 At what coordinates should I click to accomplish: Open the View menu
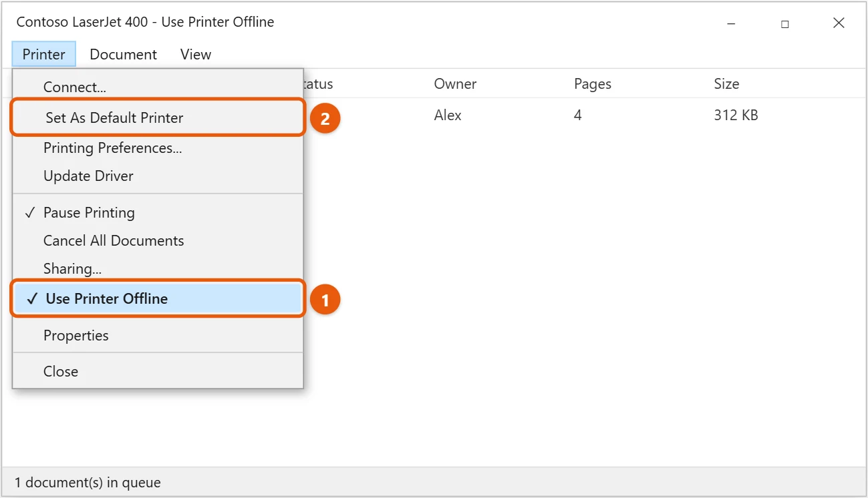coord(196,54)
